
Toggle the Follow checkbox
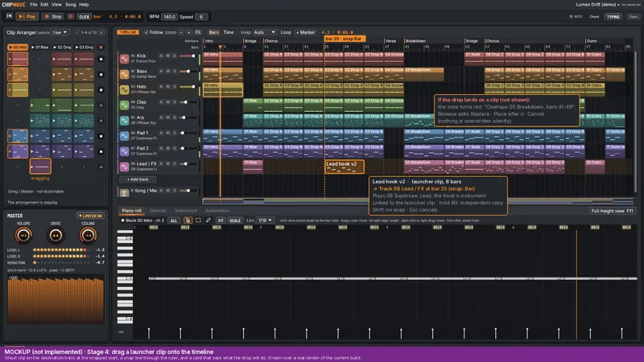146,32
